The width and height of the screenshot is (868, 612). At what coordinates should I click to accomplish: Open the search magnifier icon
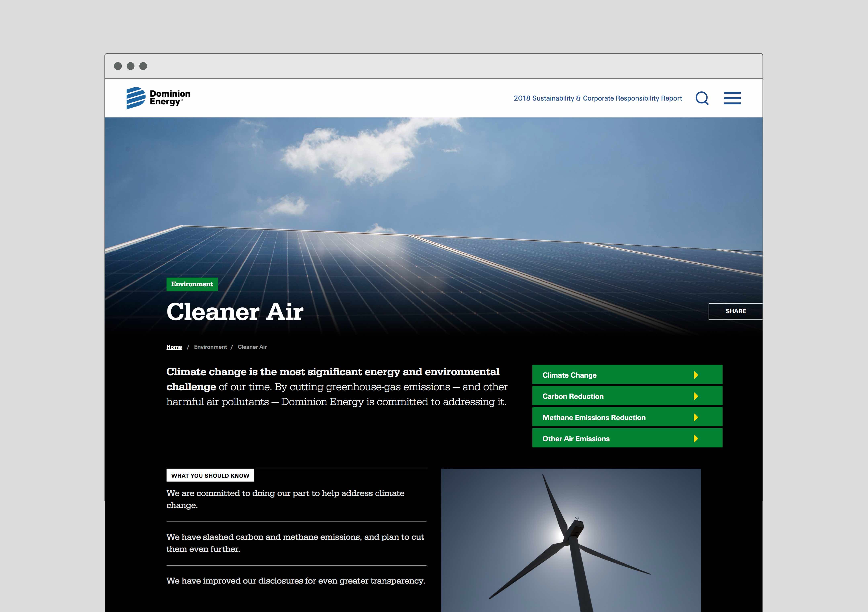click(702, 98)
